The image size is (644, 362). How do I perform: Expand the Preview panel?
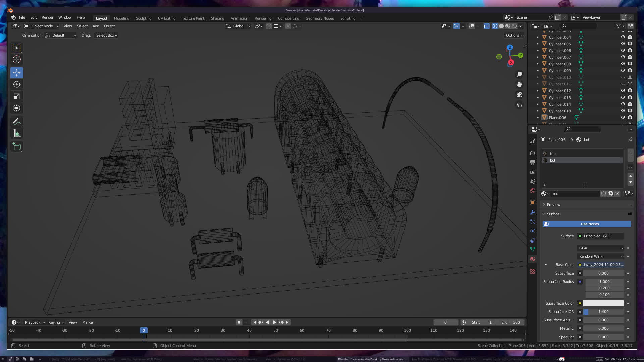pyautogui.click(x=553, y=205)
